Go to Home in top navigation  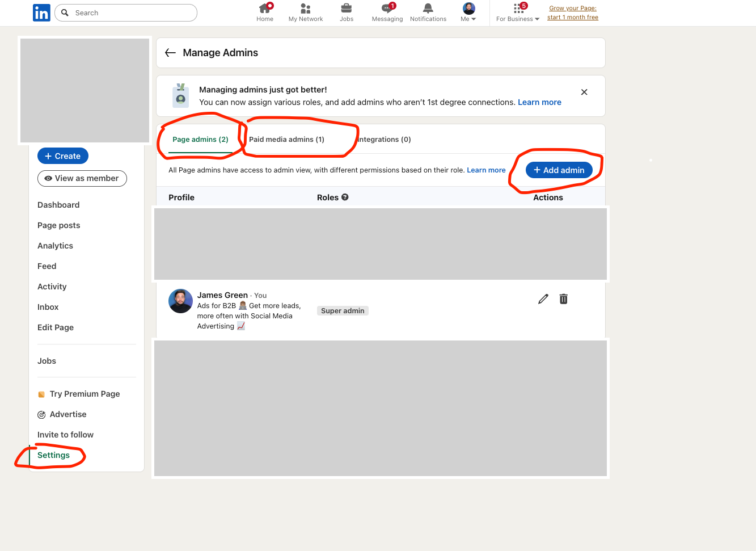[x=265, y=12]
